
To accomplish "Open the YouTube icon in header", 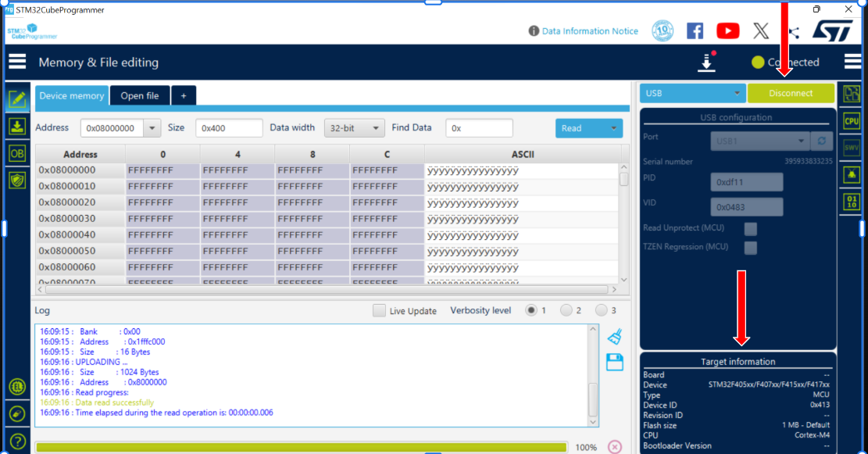I will [x=727, y=30].
